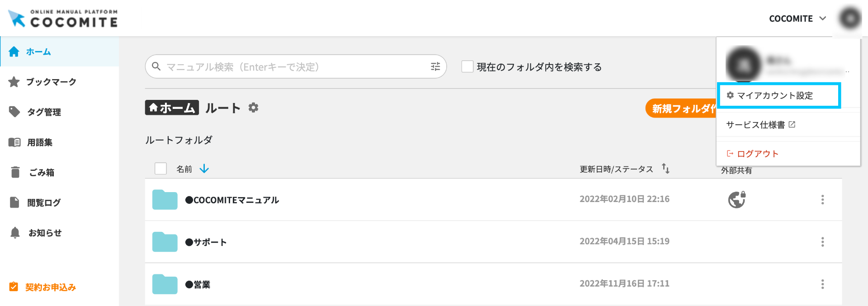The width and height of the screenshot is (868, 306).
Task: Enable search within current folder checkbox
Action: 467,67
